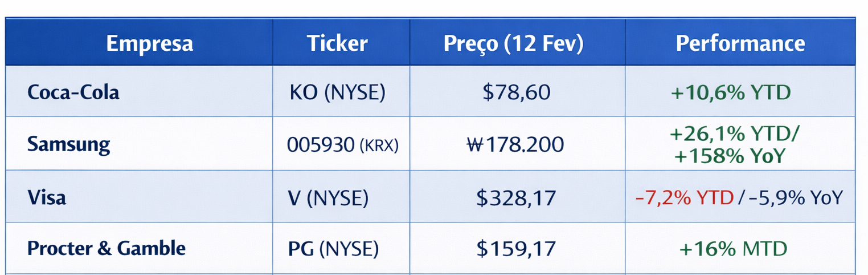868x275 pixels.
Task: Select the ₩178.200 price cell
Action: coord(515,144)
